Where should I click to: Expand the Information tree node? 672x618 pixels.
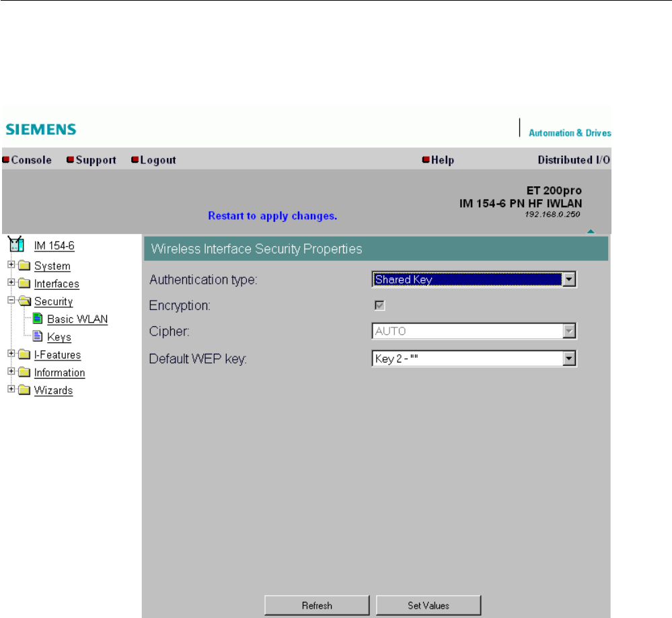click(11, 371)
